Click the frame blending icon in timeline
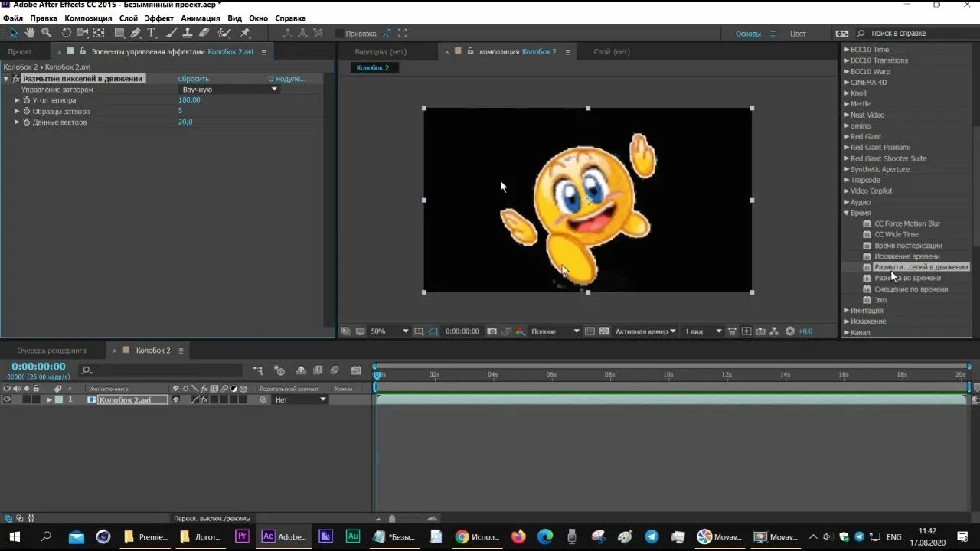The image size is (980, 551). pyautogui.click(x=317, y=370)
